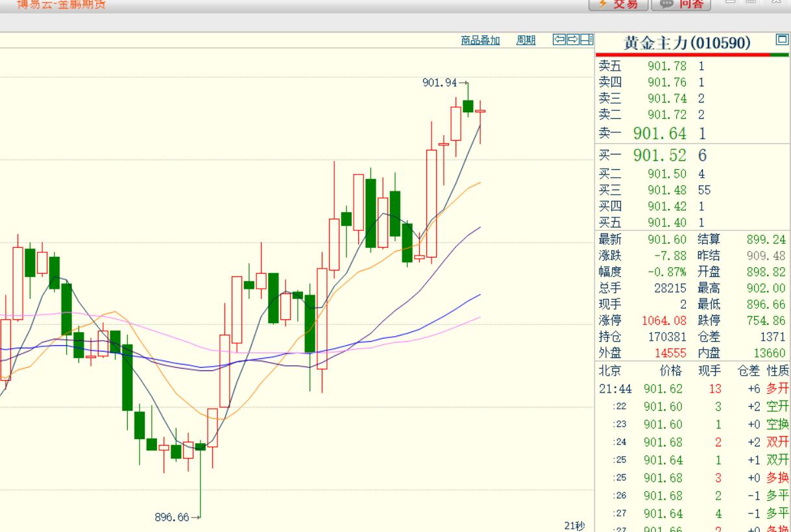The width and height of the screenshot is (791, 532).
Task: Click the 买一 price 901.52
Action: click(660, 156)
